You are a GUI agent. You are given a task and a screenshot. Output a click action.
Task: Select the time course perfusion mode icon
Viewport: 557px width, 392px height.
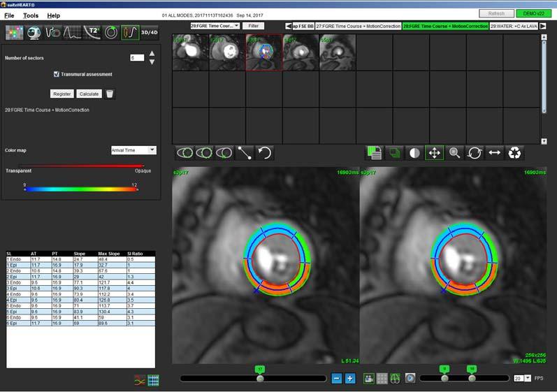click(130, 33)
